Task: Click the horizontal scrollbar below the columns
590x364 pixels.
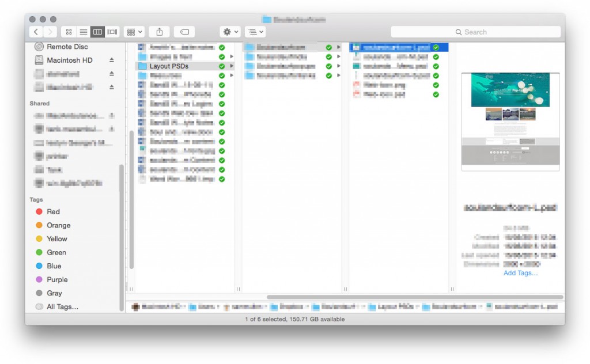Action: [x=415, y=297]
